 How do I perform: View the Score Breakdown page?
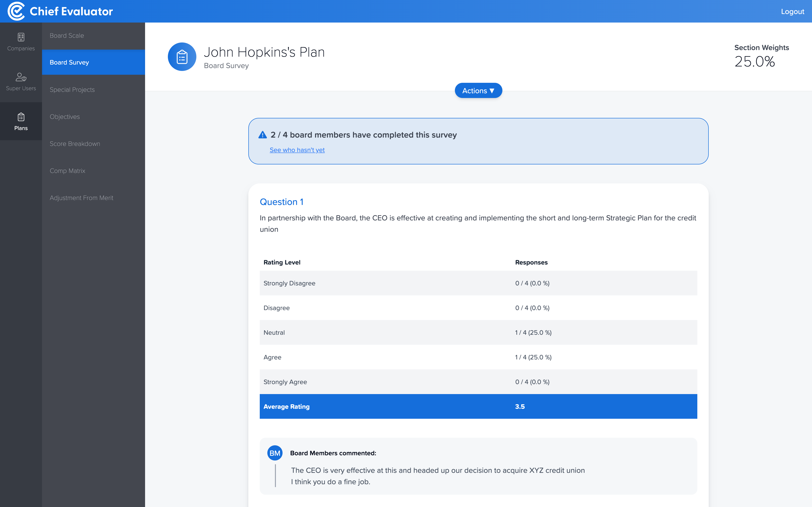pos(75,144)
